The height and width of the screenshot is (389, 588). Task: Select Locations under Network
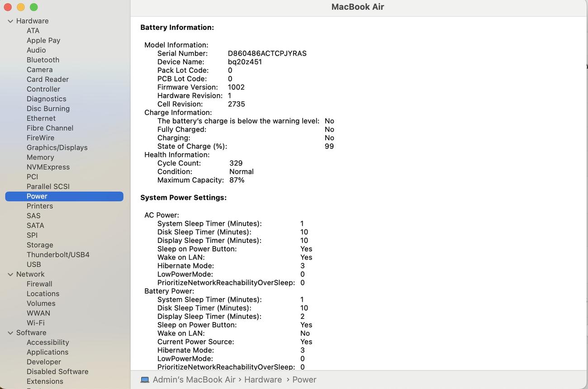(43, 294)
